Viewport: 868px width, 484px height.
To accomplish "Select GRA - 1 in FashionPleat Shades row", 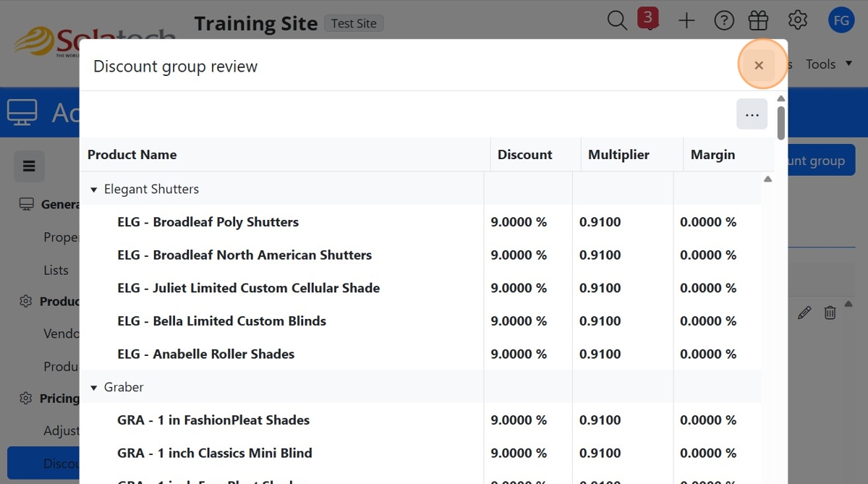I will click(421, 420).
